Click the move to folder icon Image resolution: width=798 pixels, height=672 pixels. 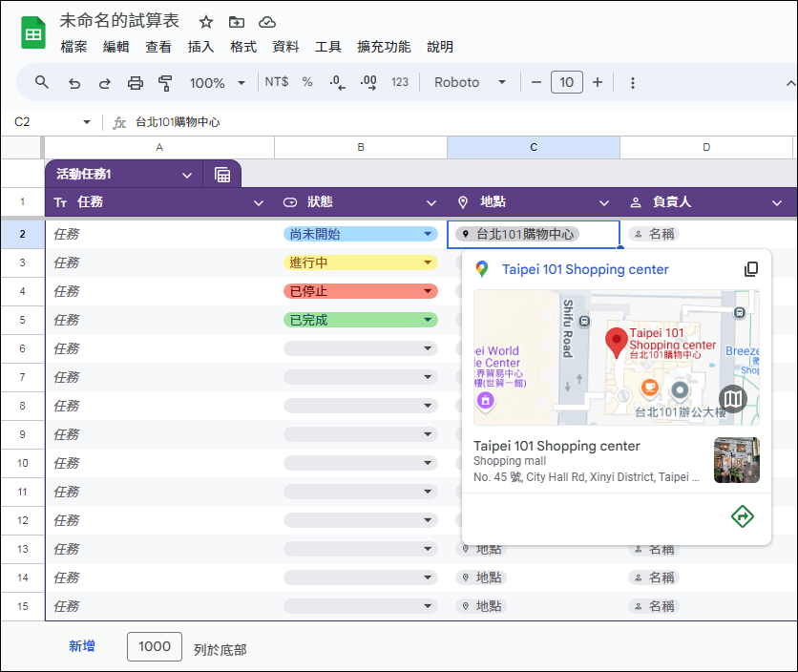click(x=236, y=22)
